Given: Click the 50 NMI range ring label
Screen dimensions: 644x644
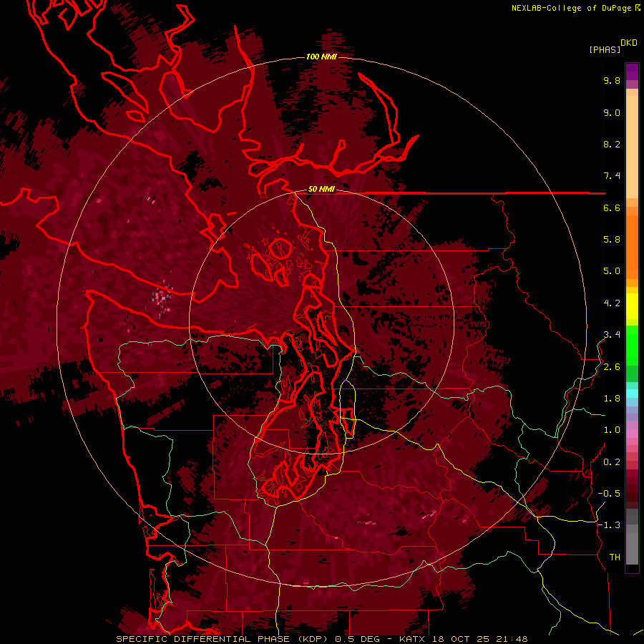Looking at the screenshot, I should (321, 189).
